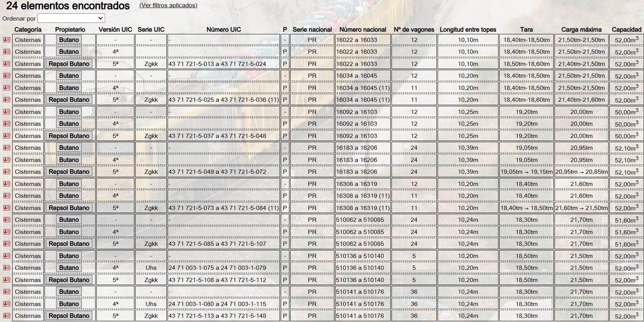644x322 pixels.
Task: Open record icon of version 4ª row 16183 a 16206
Action: (7, 160)
